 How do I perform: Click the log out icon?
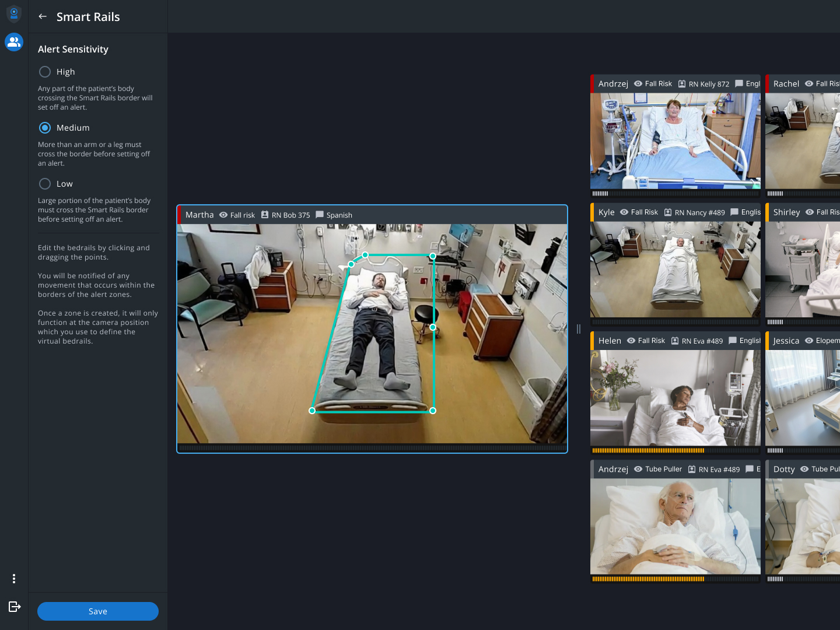[15, 607]
